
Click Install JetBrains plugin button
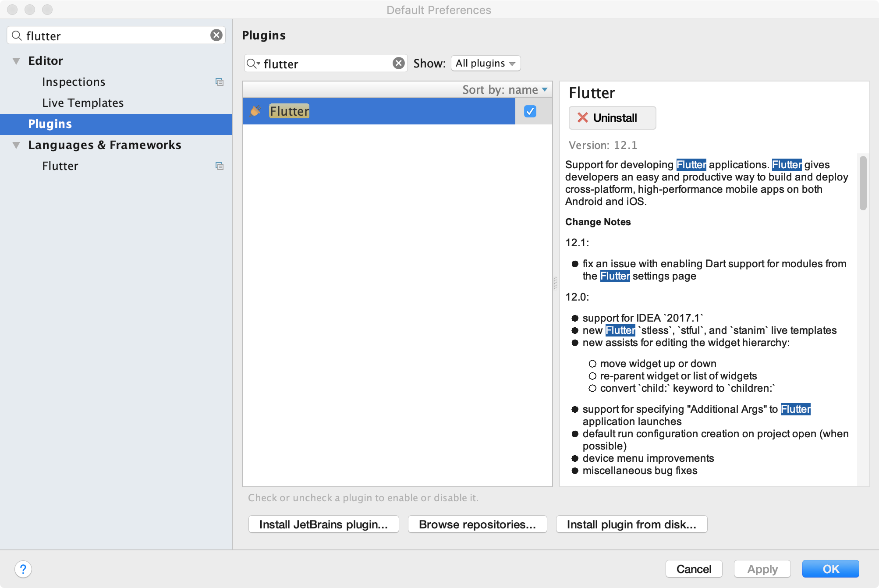(x=323, y=524)
